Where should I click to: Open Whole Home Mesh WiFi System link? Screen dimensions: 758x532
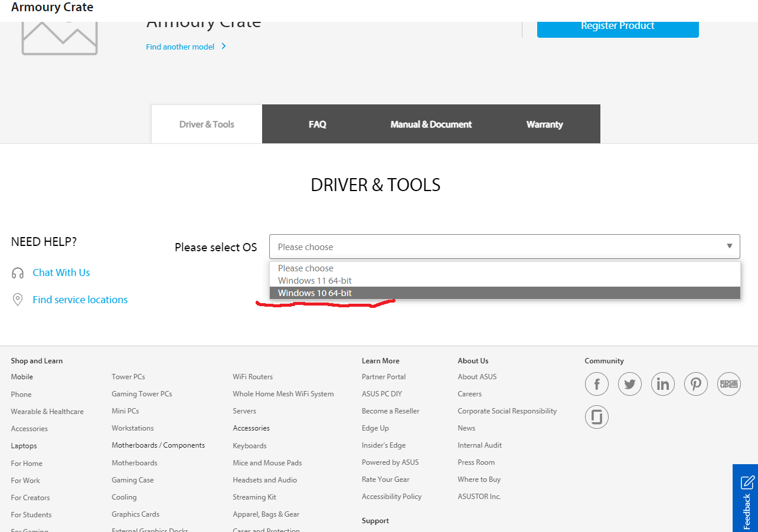click(283, 394)
